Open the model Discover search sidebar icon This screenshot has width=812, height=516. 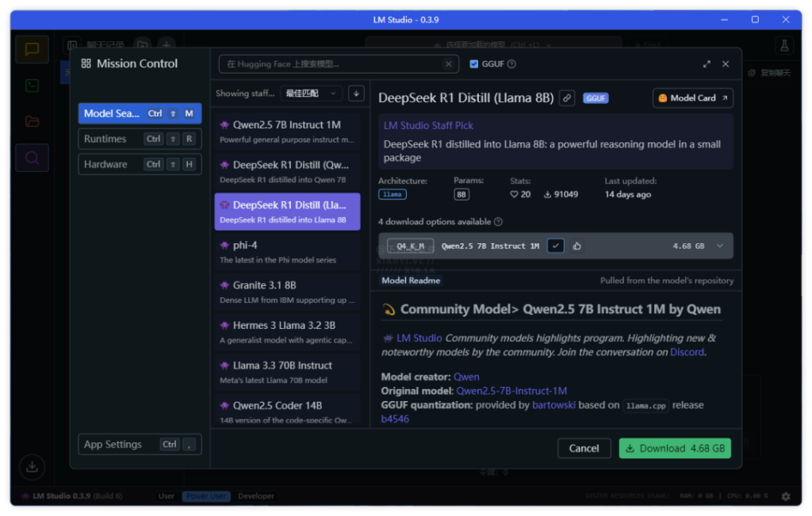pyautogui.click(x=32, y=158)
